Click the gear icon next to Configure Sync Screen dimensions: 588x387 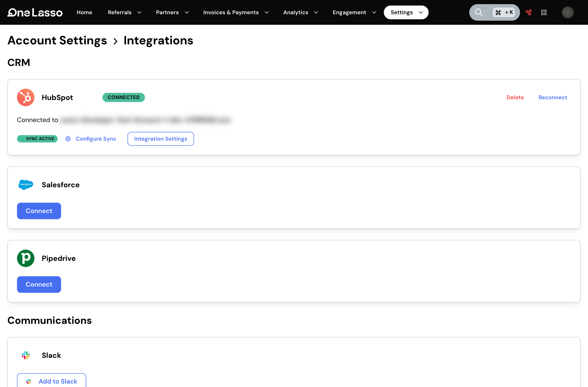click(68, 139)
